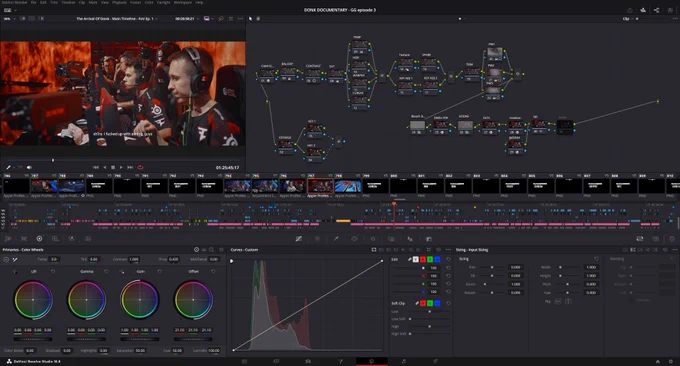Screen dimensions: 680x366
Task: Toggle the Y luminance curve channel button
Action: click(x=415, y=259)
